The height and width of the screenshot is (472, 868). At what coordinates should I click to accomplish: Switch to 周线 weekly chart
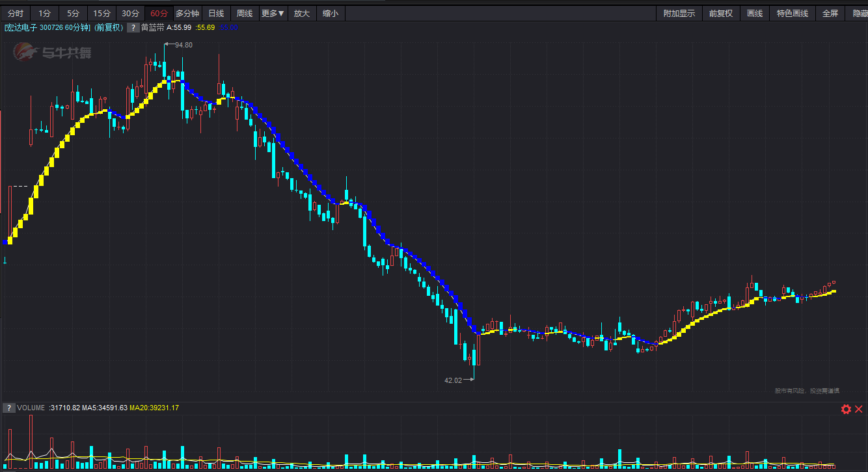click(x=245, y=13)
